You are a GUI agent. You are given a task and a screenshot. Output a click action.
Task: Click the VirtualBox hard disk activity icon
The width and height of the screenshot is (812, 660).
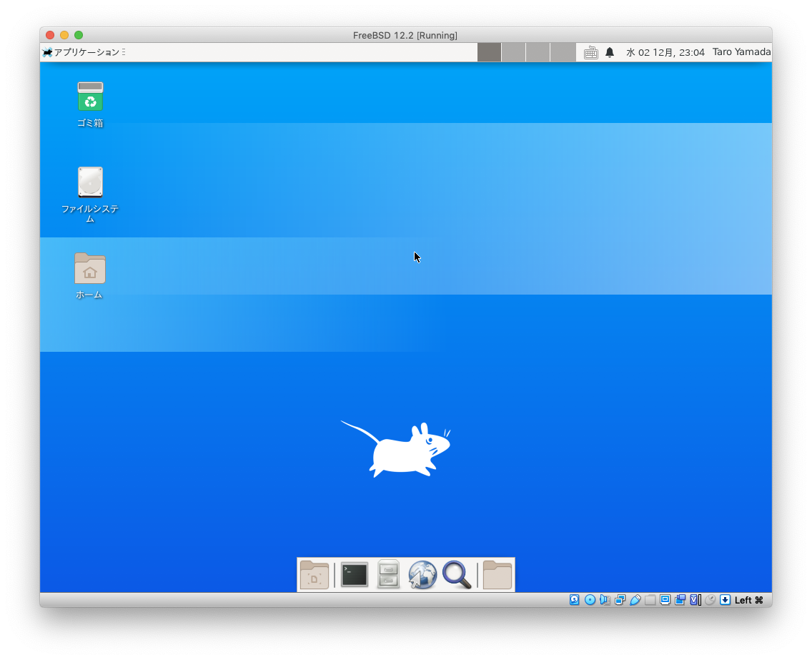[575, 600]
